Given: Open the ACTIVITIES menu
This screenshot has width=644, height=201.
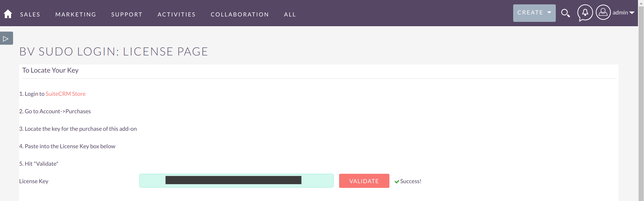Looking at the screenshot, I should 176,14.
